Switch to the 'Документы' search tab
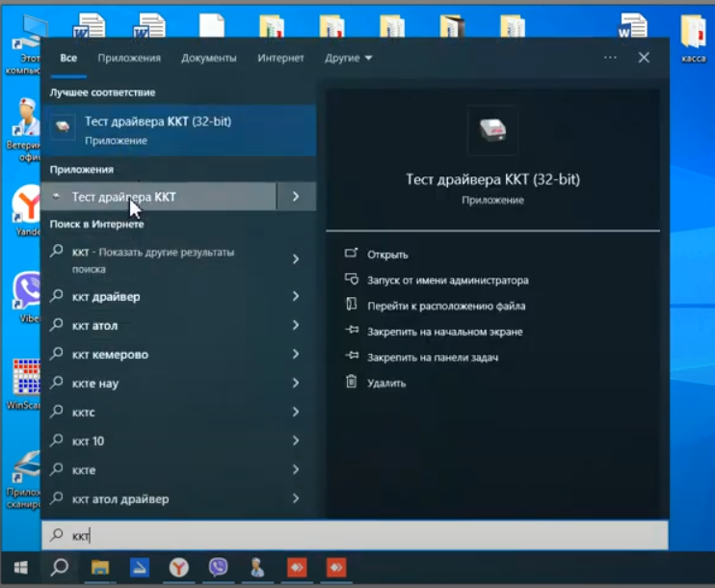 tap(209, 58)
